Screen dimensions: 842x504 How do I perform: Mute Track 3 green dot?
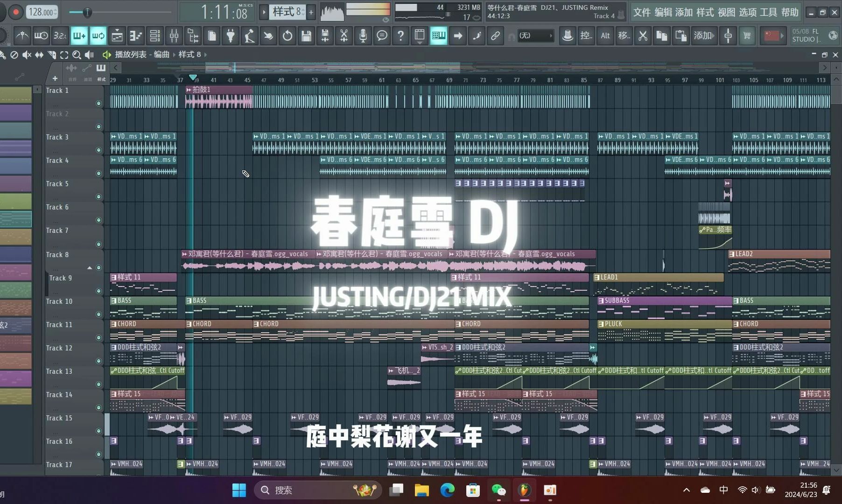[98, 150]
